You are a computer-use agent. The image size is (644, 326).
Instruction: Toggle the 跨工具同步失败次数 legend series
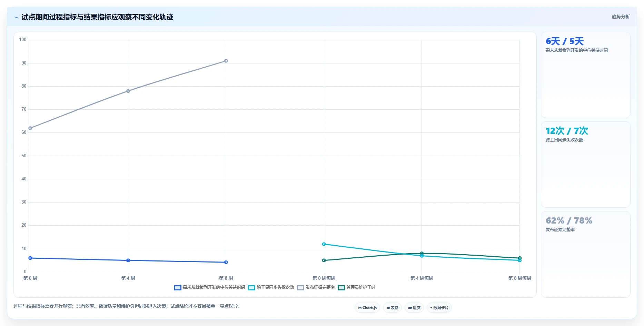point(271,287)
